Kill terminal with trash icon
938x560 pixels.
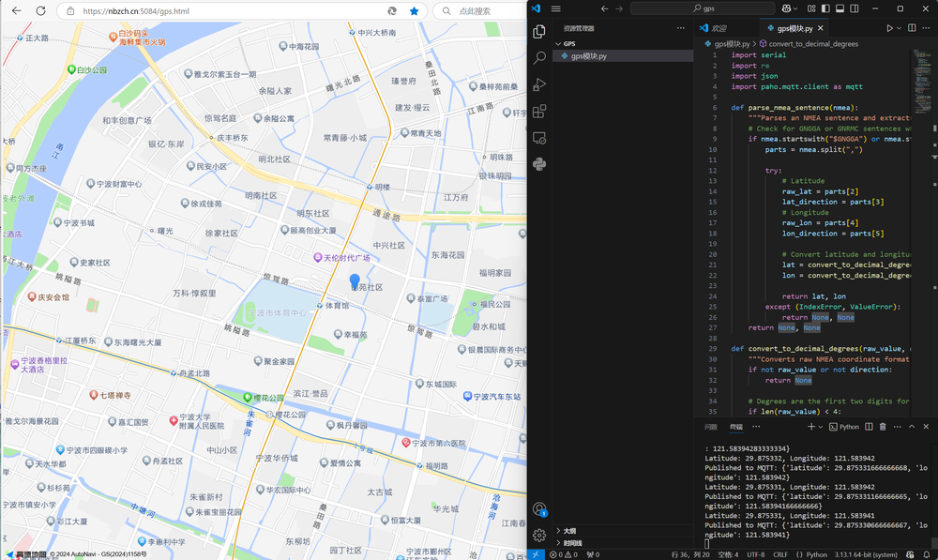883,427
